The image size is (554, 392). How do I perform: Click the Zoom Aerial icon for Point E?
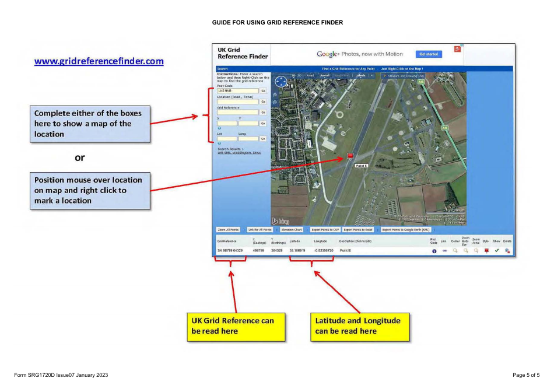(476, 251)
